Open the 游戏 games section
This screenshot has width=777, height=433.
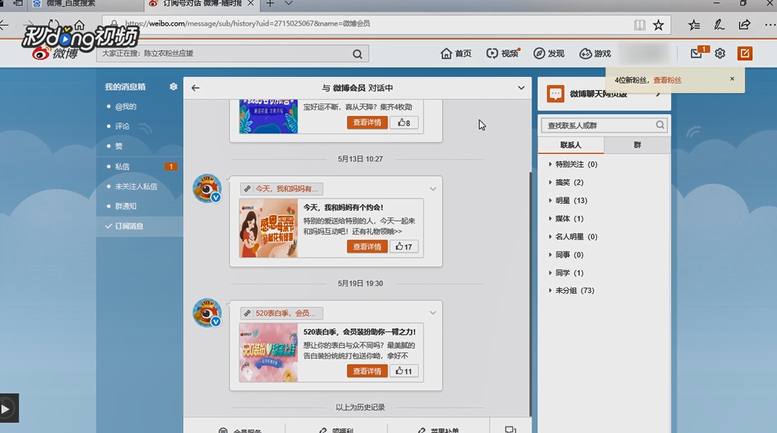pos(595,54)
